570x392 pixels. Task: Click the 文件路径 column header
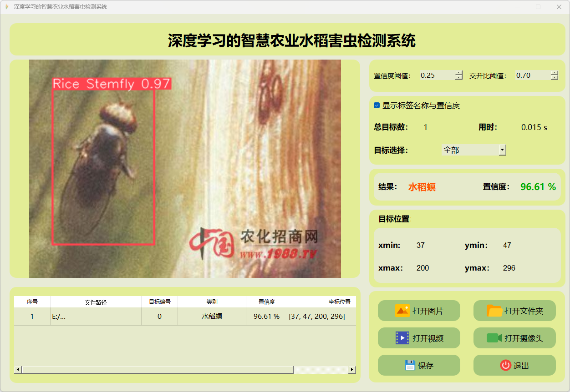click(96, 302)
